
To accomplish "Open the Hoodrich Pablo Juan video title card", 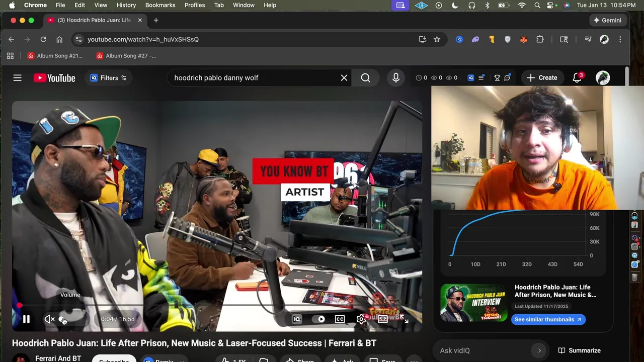I will 555,291.
